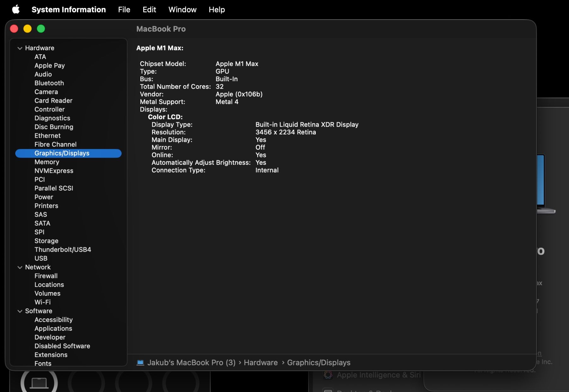Click the laptop icon below the window
The width and height of the screenshot is (569, 392).
tap(39, 382)
